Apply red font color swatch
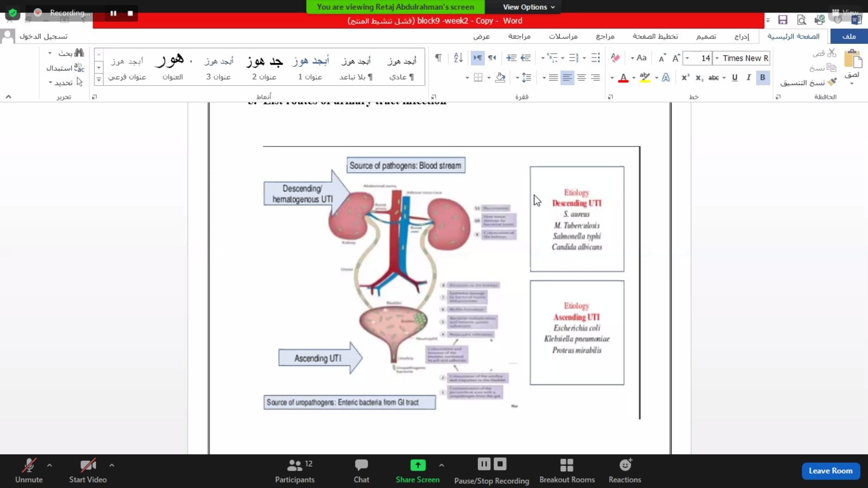 623,78
